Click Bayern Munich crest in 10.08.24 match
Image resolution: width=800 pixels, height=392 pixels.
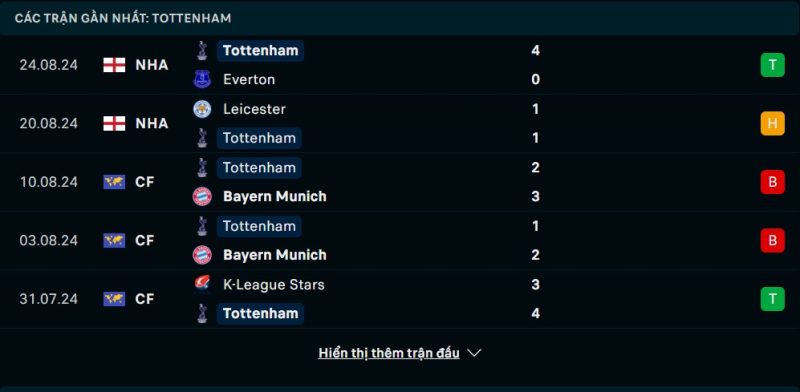coord(202,197)
